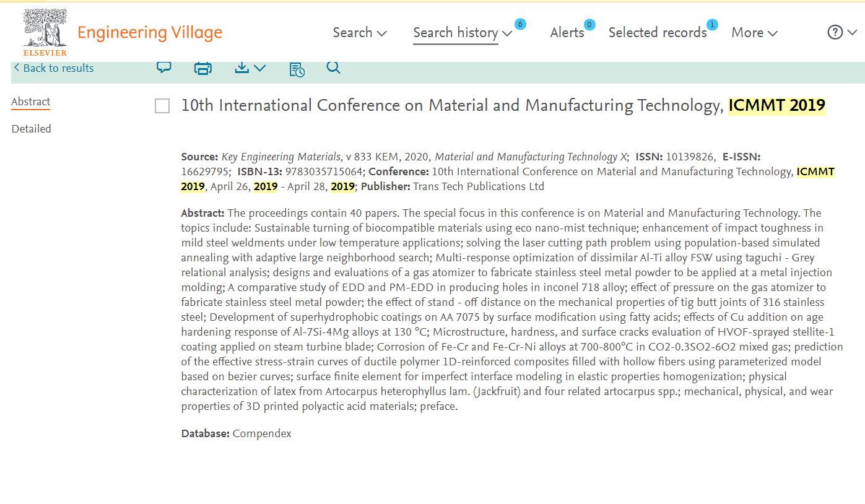Switch to the Detailed tab

32,129
